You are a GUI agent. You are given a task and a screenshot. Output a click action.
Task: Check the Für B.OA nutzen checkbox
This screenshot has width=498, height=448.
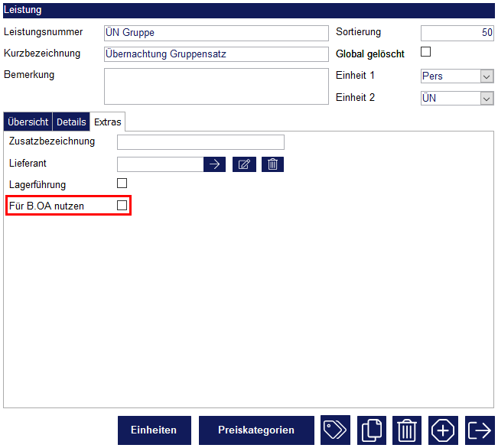coord(122,206)
